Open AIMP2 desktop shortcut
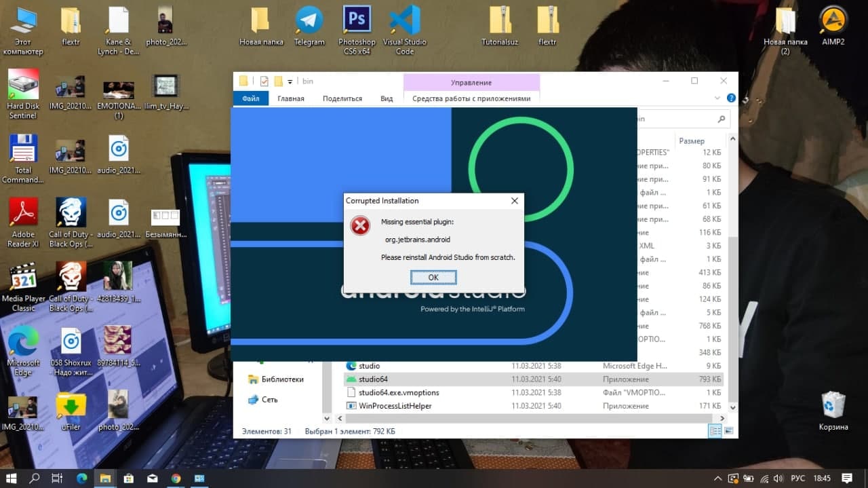Screen dimensions: 868x488 [x=833, y=27]
